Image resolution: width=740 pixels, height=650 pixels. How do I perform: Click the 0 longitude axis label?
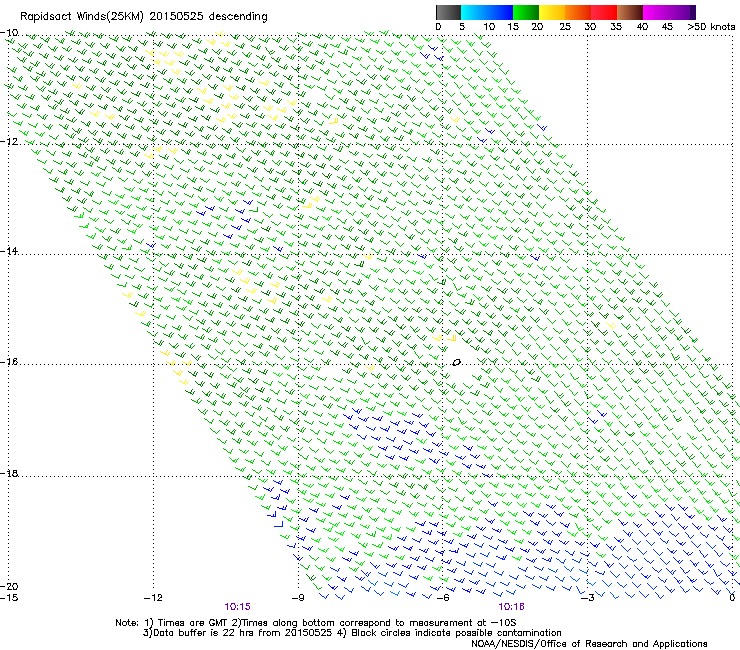click(732, 598)
